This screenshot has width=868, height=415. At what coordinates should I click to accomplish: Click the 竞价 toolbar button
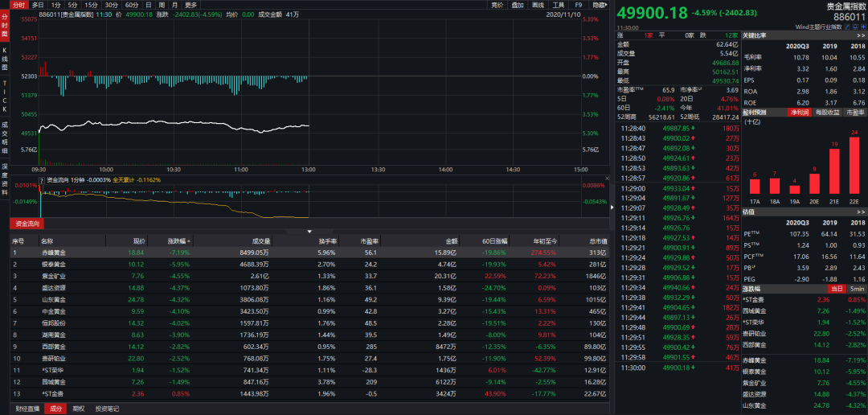point(497,5)
